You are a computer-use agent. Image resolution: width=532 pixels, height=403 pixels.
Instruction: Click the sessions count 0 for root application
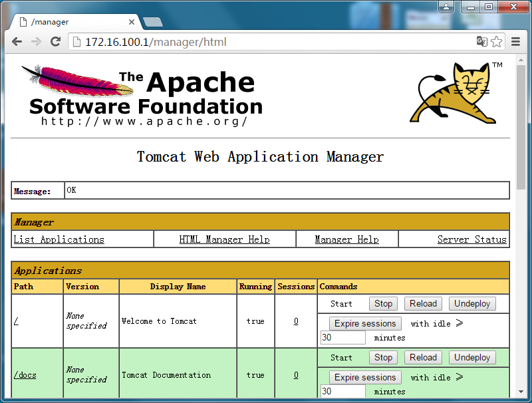[x=296, y=321]
